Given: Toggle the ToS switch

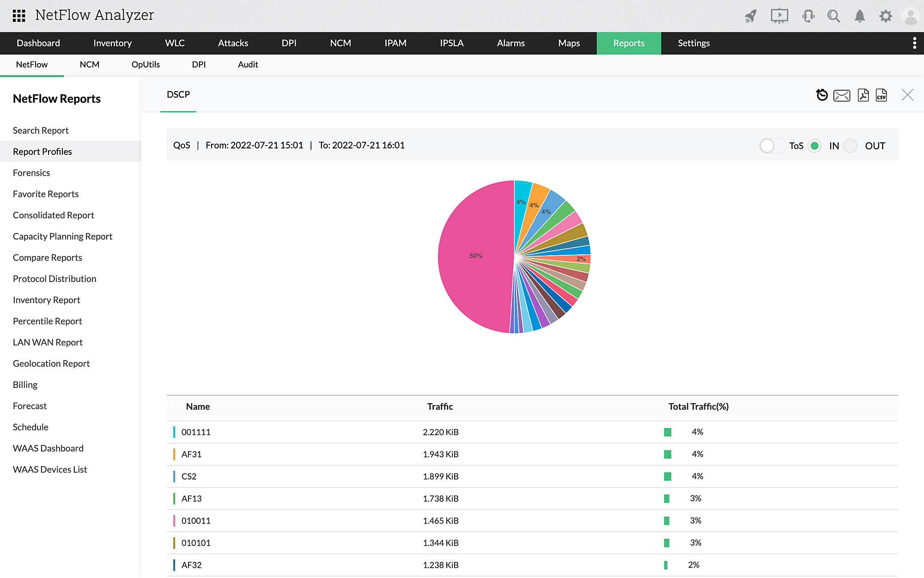Looking at the screenshot, I should click(x=772, y=146).
